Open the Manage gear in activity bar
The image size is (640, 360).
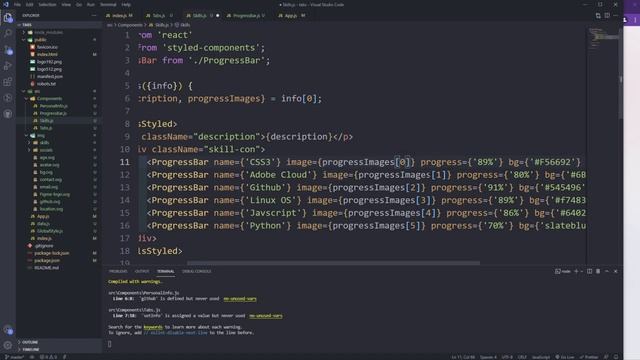(x=8, y=345)
